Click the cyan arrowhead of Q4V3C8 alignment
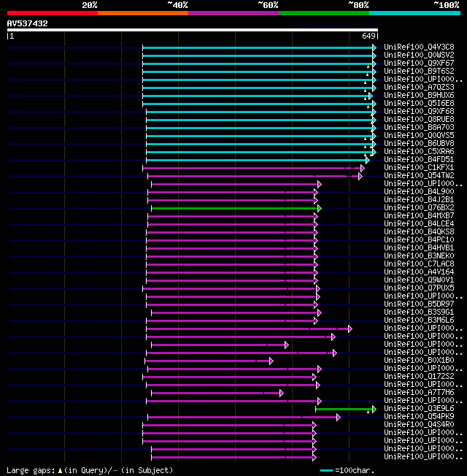Screen dimensions: 467x476 [374, 47]
